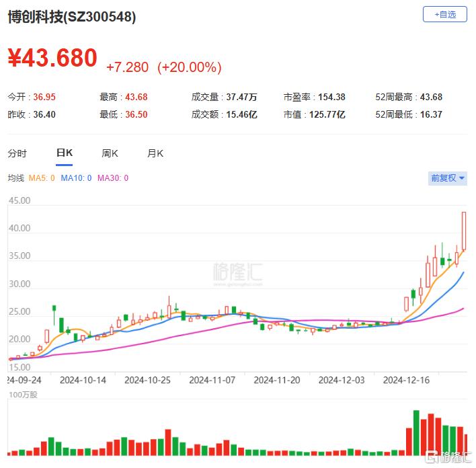The height and width of the screenshot is (468, 476).
Task: Click 52周最低 value 16.37
Action: click(x=431, y=114)
